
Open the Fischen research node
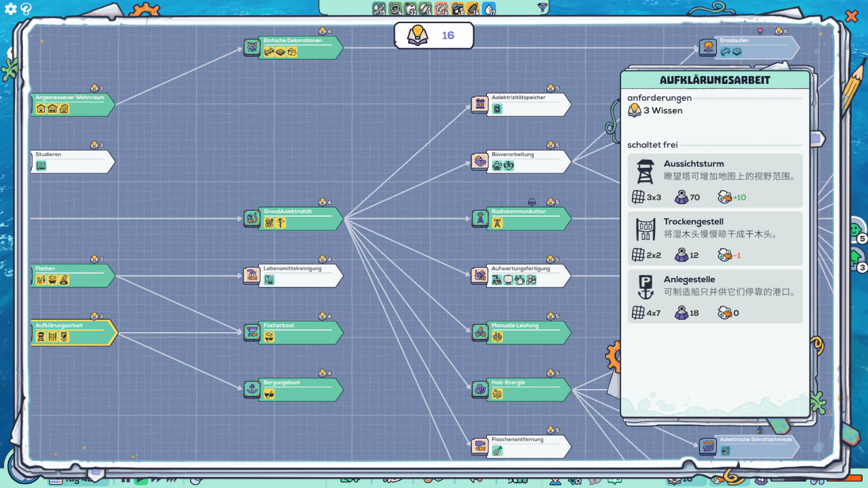point(71,275)
